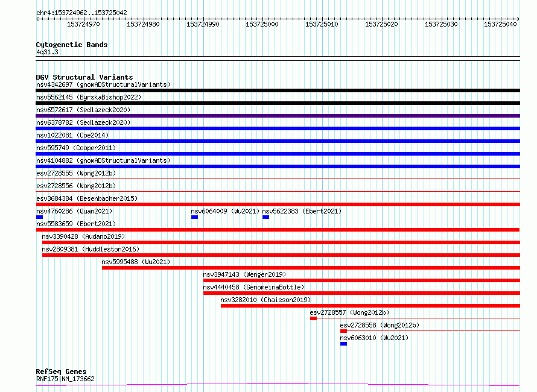
Task: Open gene RNF175|NM_173662
Action: point(65,379)
